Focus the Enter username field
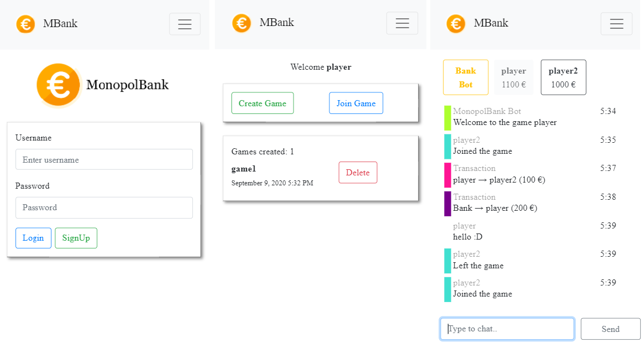644x348 pixels. (x=104, y=159)
